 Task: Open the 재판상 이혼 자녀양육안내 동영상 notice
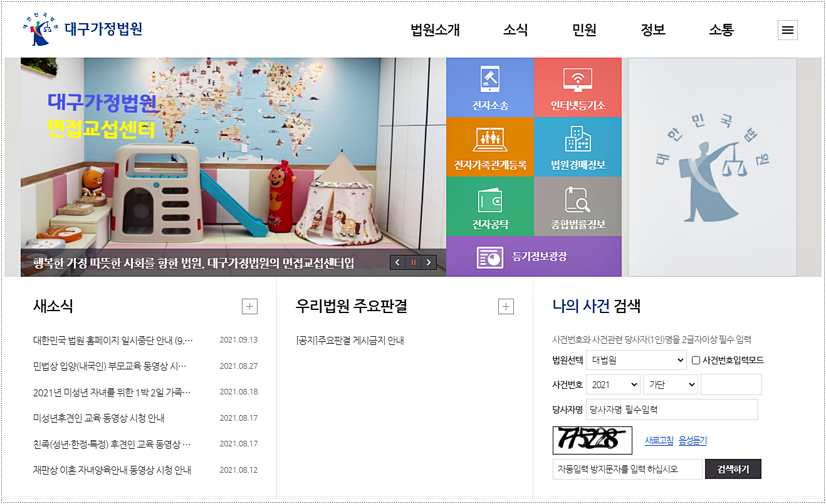[x=112, y=470]
